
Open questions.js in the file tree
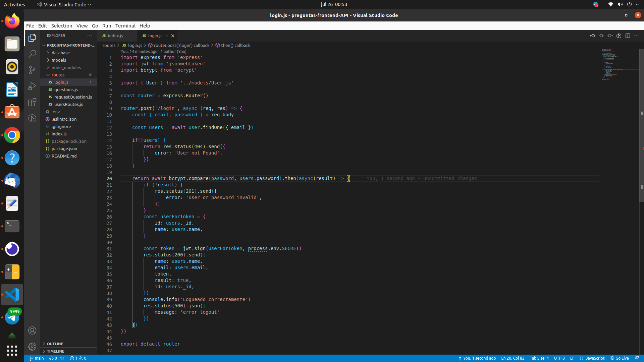tap(69, 89)
